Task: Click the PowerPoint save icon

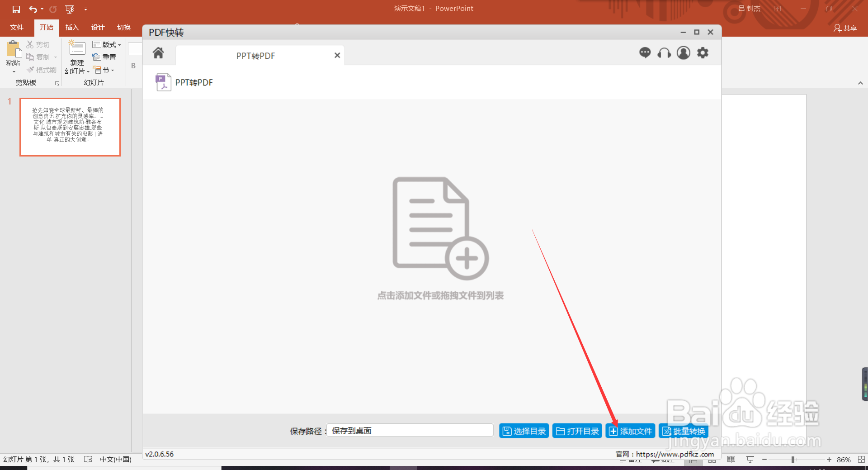Action: click(16, 9)
